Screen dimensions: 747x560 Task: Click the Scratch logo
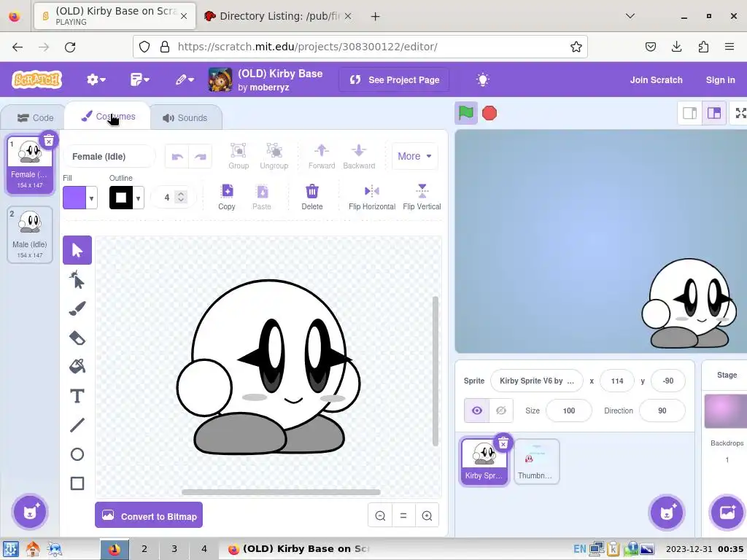[37, 79]
